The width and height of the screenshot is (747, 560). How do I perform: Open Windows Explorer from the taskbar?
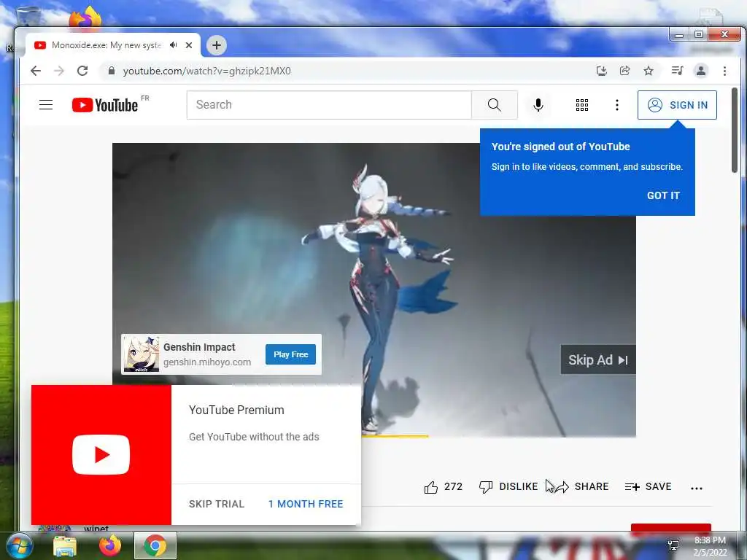pos(65,545)
